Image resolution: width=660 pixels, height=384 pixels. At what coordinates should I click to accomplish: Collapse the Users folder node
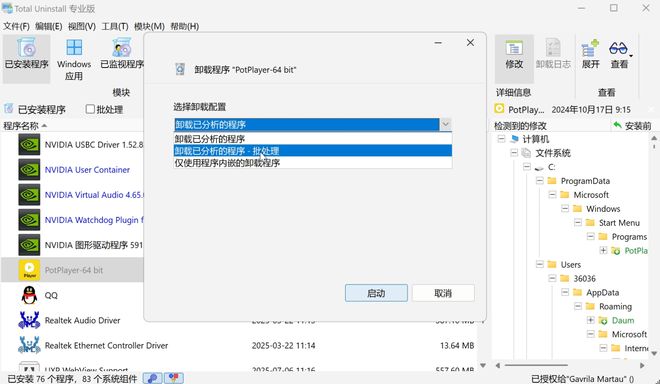tap(539, 264)
